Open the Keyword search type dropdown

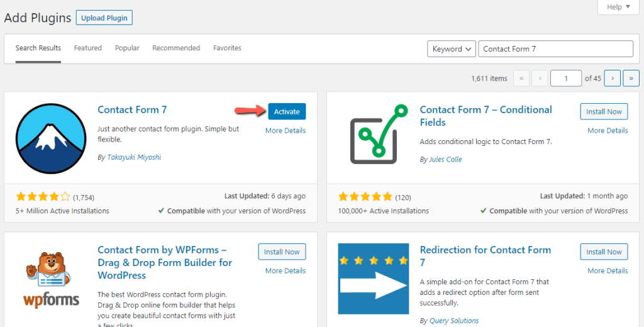tap(452, 49)
